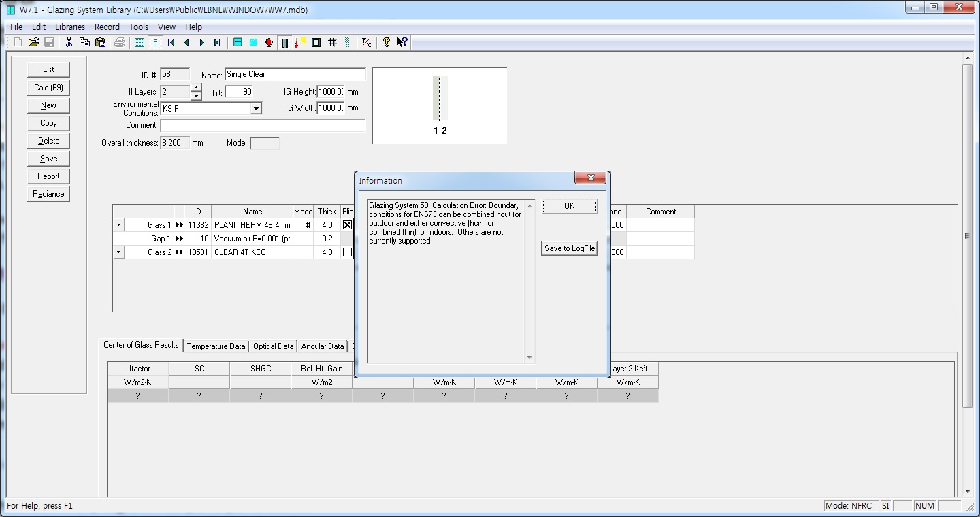Click the temperature units F/C icon

pyautogui.click(x=367, y=42)
